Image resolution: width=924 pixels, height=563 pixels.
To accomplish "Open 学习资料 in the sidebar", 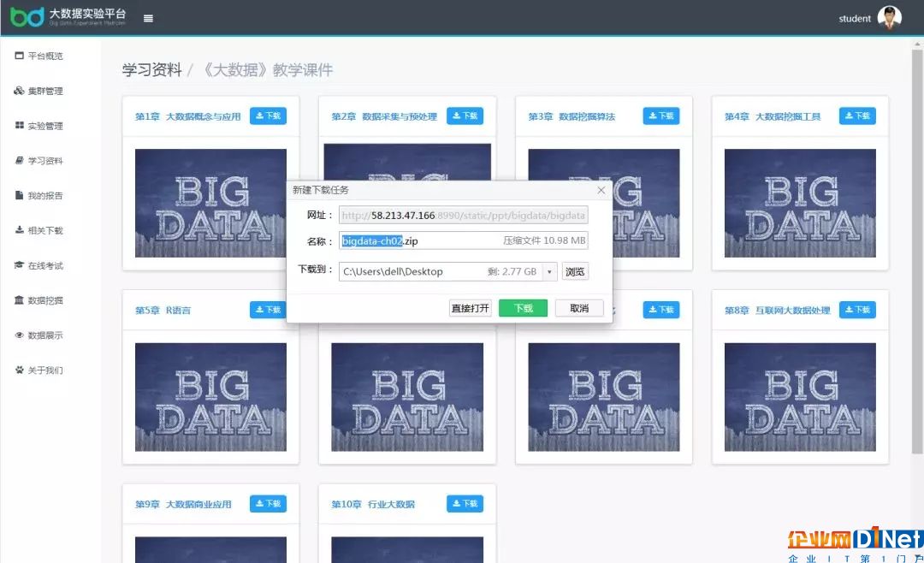I will click(38, 160).
